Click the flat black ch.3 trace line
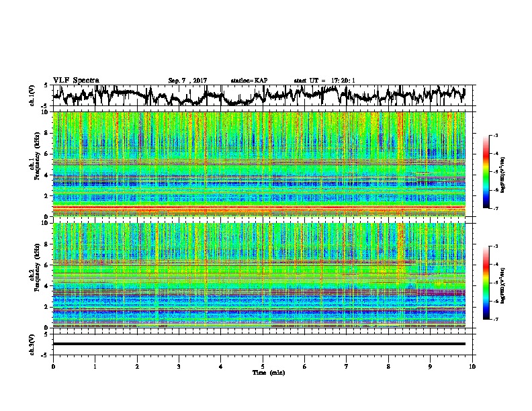The width and height of the screenshot is (532, 411). [259, 344]
